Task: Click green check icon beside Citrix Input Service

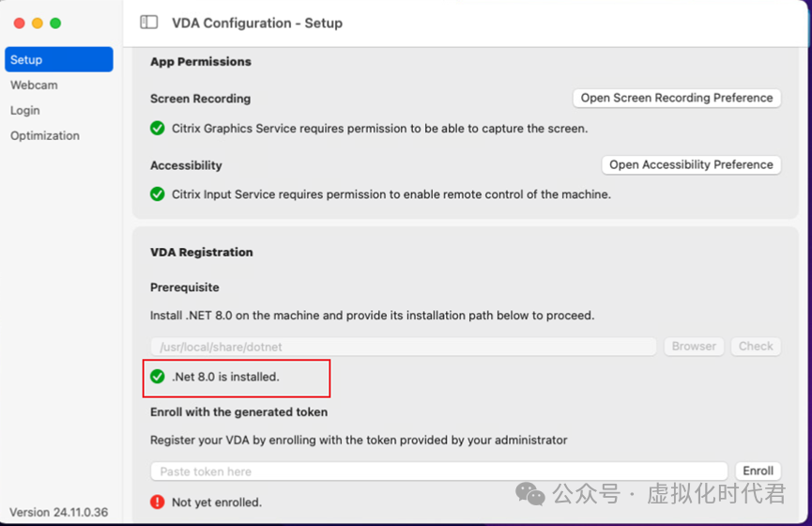Action: (158, 194)
